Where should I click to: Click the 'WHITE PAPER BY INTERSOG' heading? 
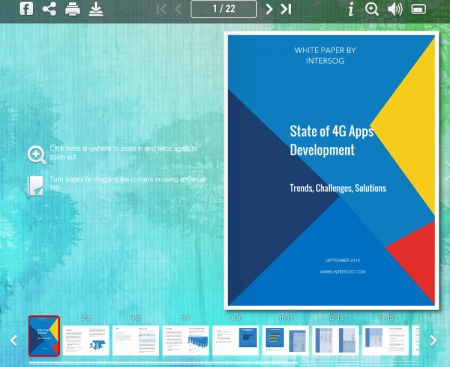tap(325, 55)
